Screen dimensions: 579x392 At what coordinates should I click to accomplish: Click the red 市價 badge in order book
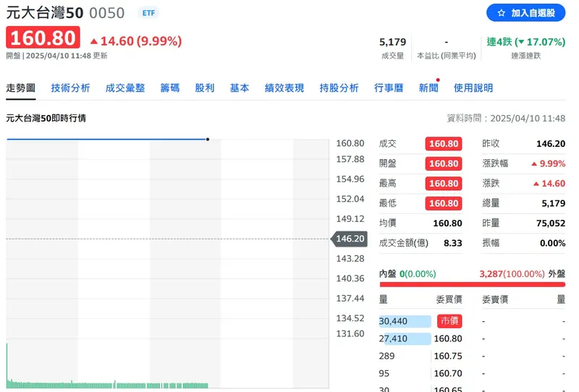(x=449, y=321)
